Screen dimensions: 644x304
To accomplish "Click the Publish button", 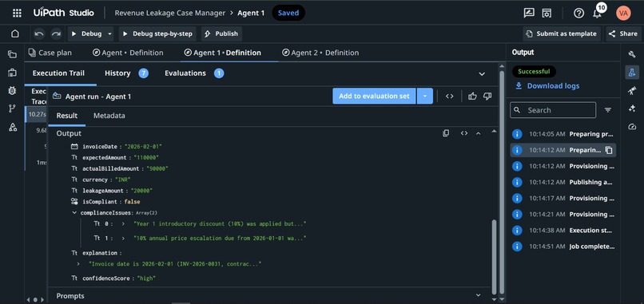I will tap(221, 34).
